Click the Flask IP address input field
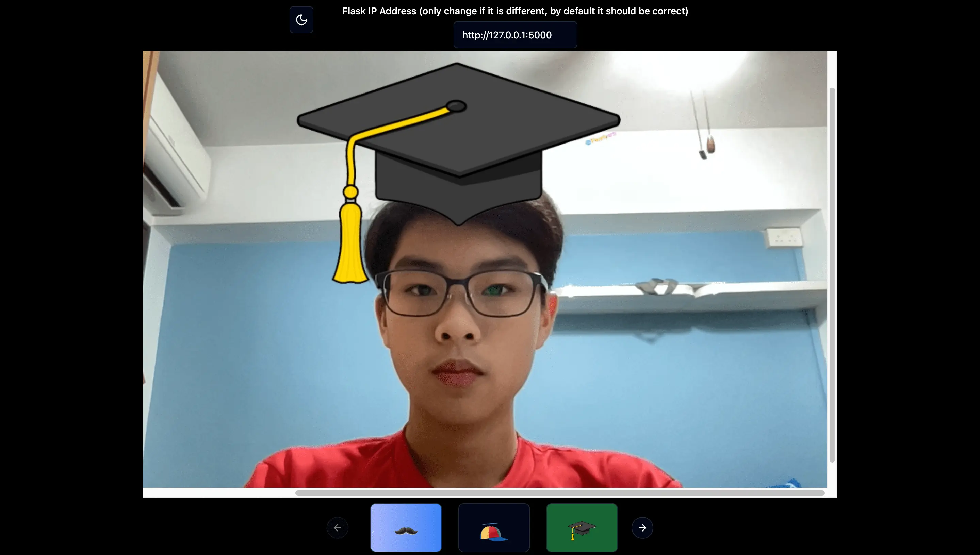980x555 pixels. pos(515,35)
